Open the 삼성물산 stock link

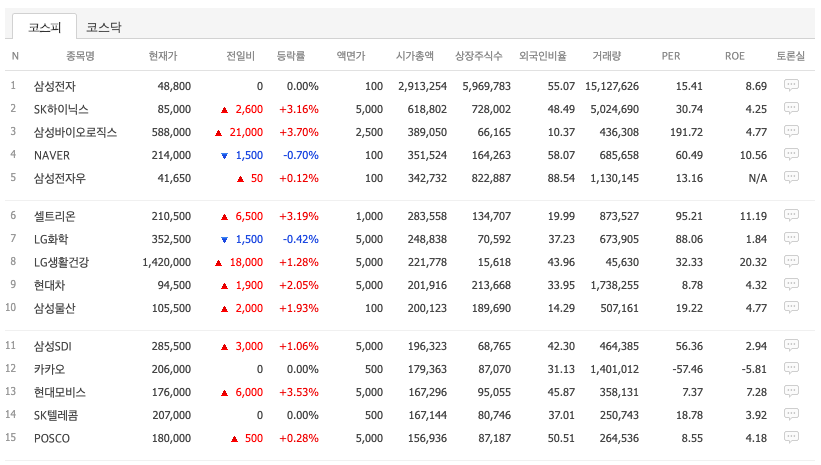coord(55,308)
